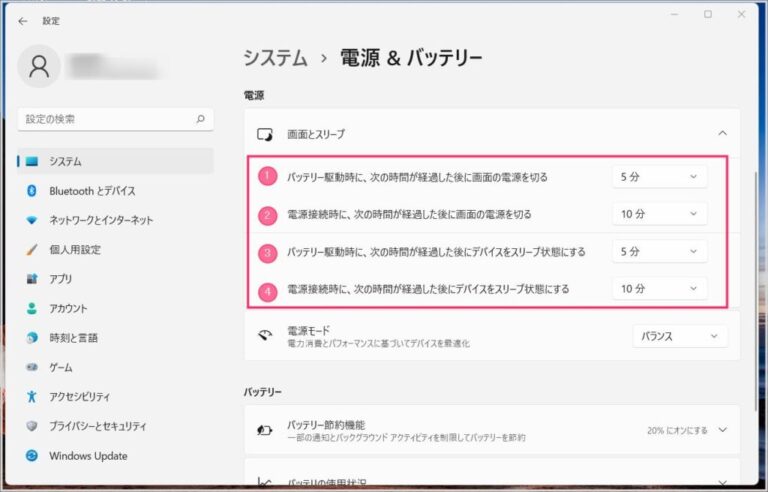Click the back arrow in the title bar
This screenshot has width=768, height=492.
tap(22, 20)
